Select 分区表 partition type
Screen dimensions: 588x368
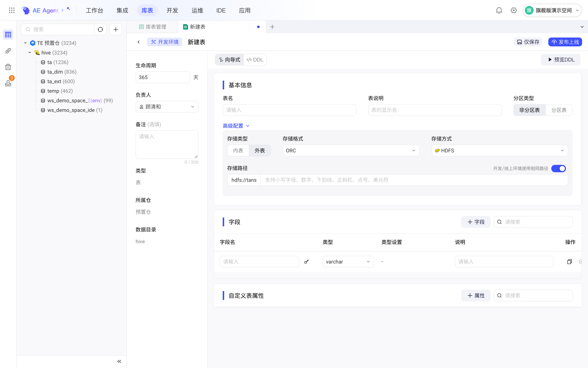click(x=559, y=110)
